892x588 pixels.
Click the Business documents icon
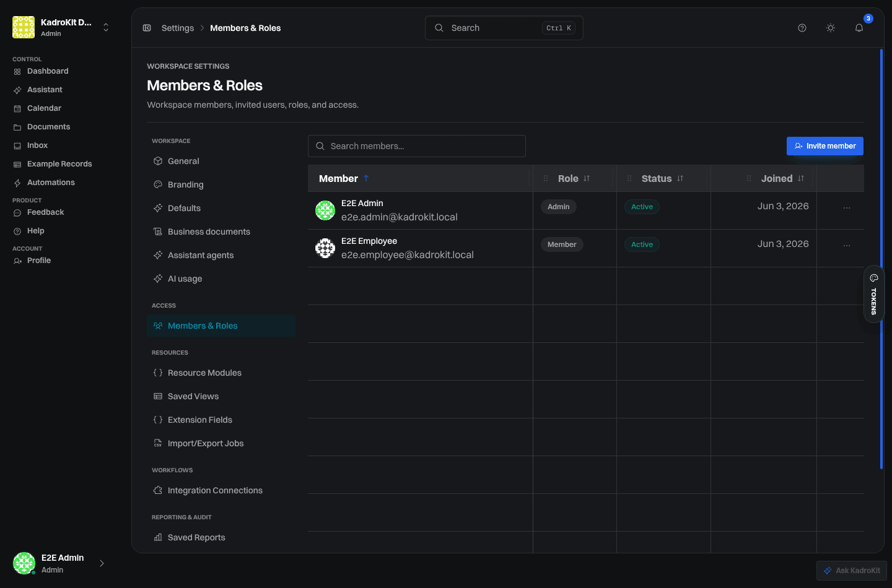(x=158, y=231)
